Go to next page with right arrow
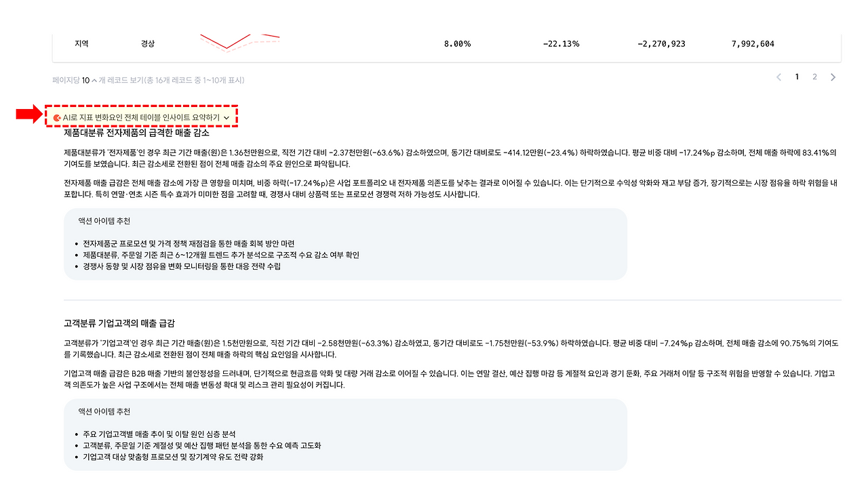 point(833,77)
